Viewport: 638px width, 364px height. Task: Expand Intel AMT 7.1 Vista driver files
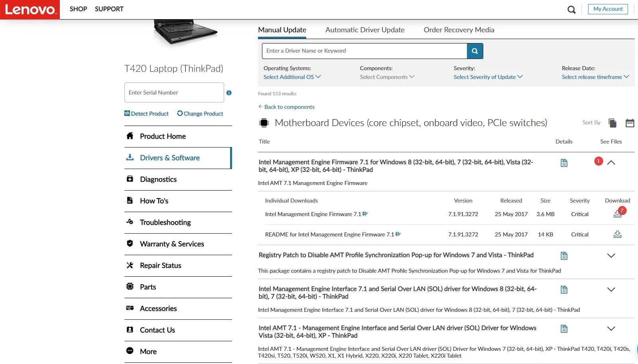click(611, 329)
